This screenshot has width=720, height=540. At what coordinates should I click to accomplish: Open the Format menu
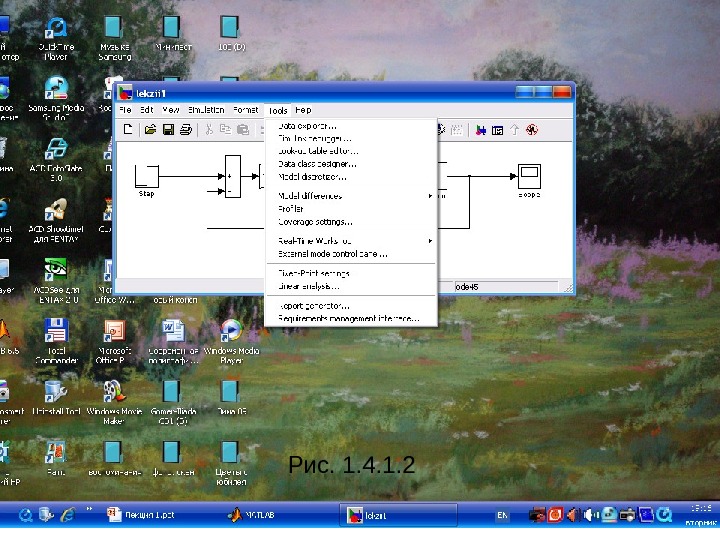click(x=245, y=110)
